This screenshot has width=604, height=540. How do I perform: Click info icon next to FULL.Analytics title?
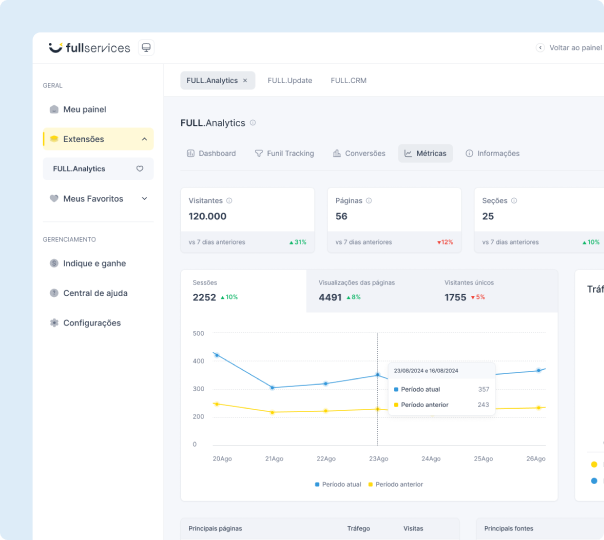tap(253, 123)
